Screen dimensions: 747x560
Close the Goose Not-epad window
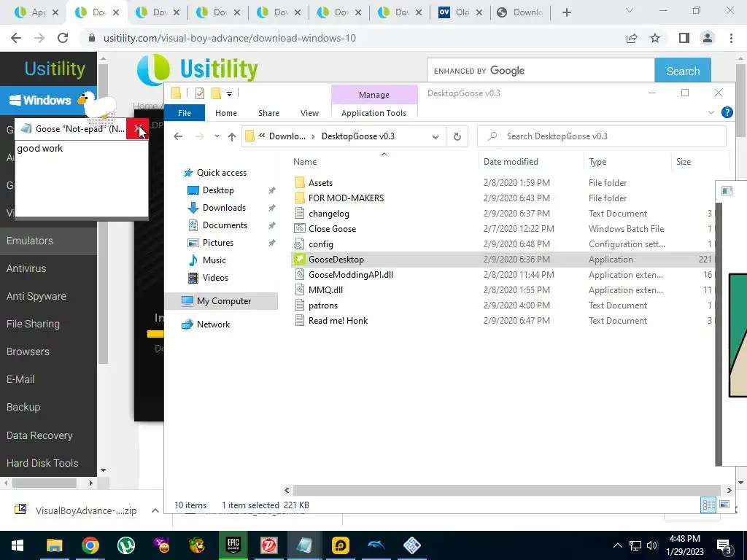pos(137,128)
